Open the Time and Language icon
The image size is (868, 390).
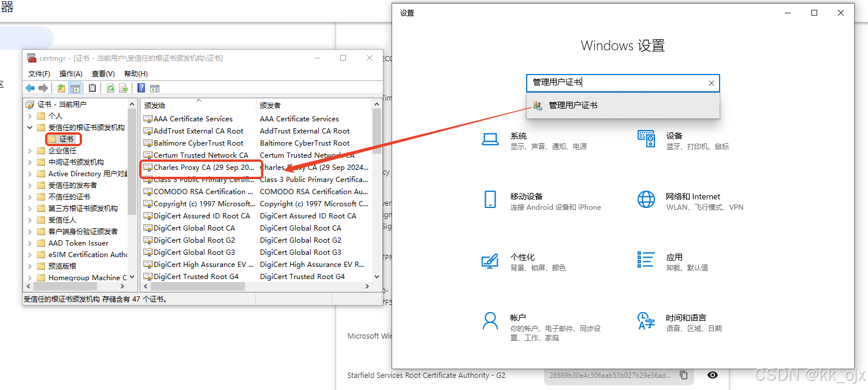[x=646, y=321]
